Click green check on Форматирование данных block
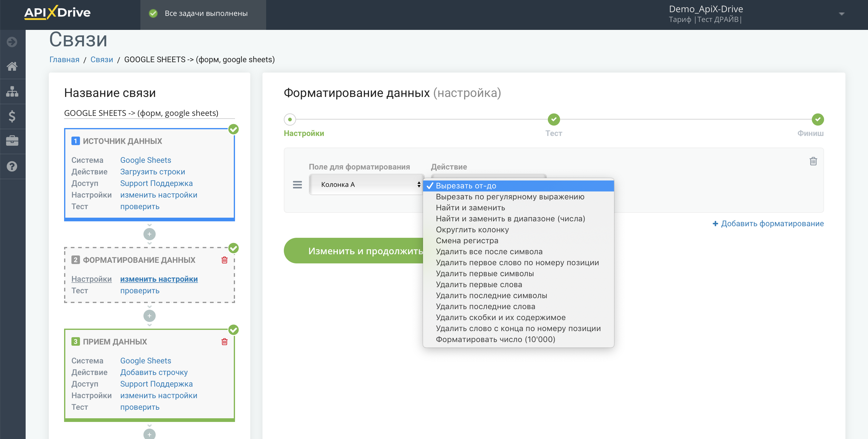Viewport: 868px width, 439px height. coord(233,248)
